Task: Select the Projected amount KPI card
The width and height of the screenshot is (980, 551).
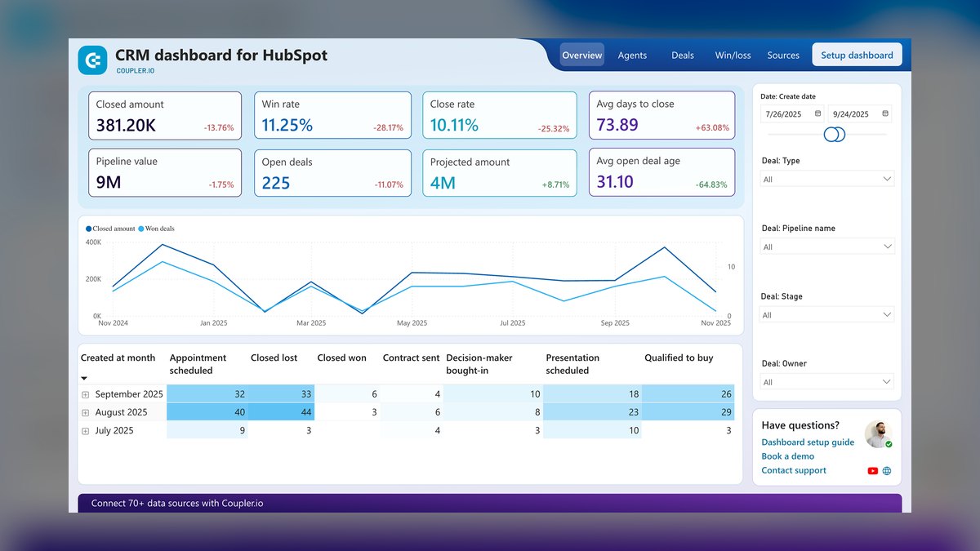Action: click(x=500, y=172)
